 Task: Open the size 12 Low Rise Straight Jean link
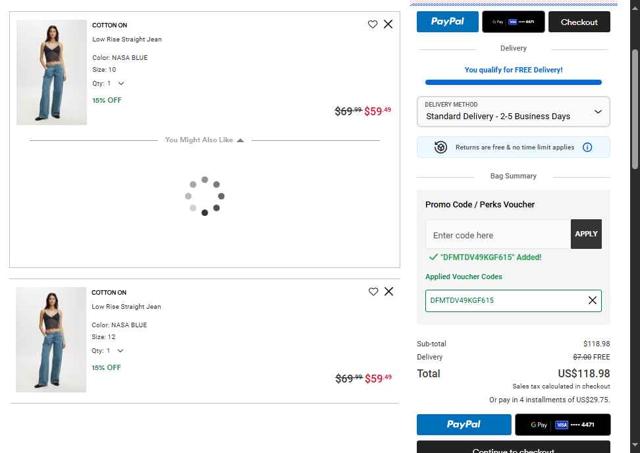pos(126,307)
